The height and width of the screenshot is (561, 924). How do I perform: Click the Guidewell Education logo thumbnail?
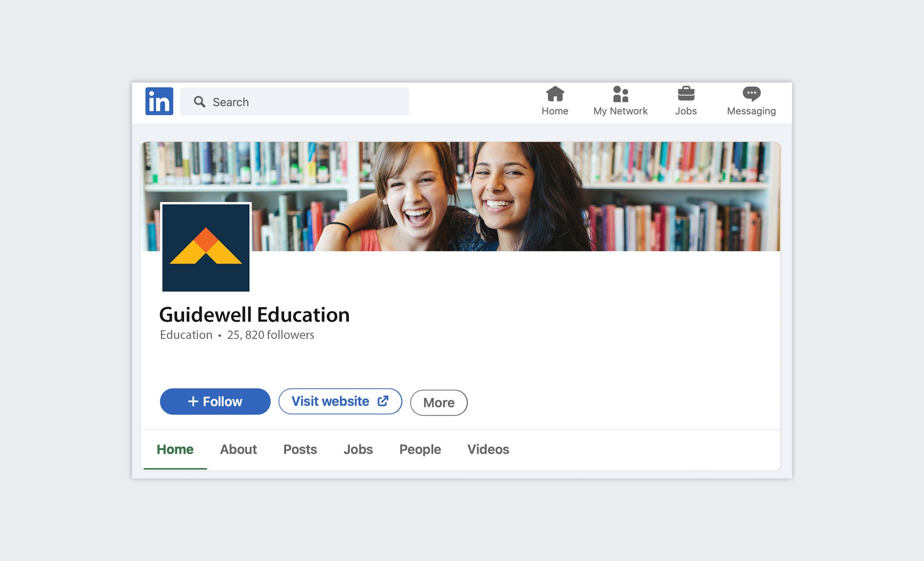tap(206, 247)
